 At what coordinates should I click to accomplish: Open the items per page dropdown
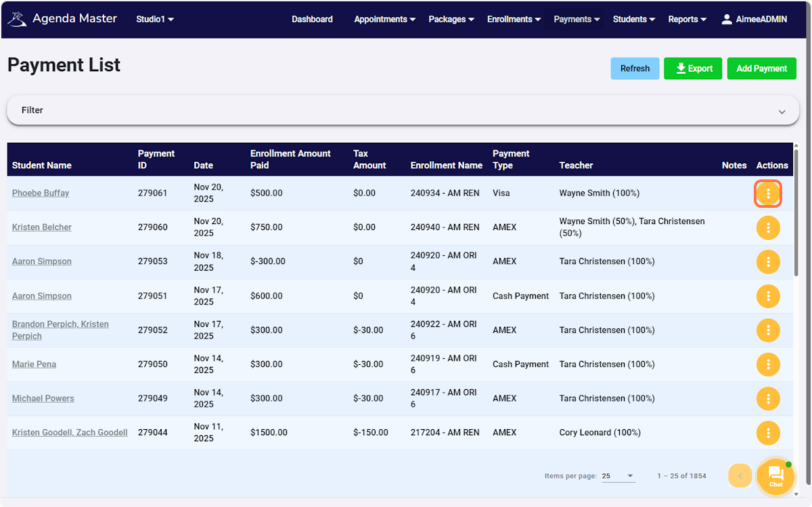click(618, 476)
